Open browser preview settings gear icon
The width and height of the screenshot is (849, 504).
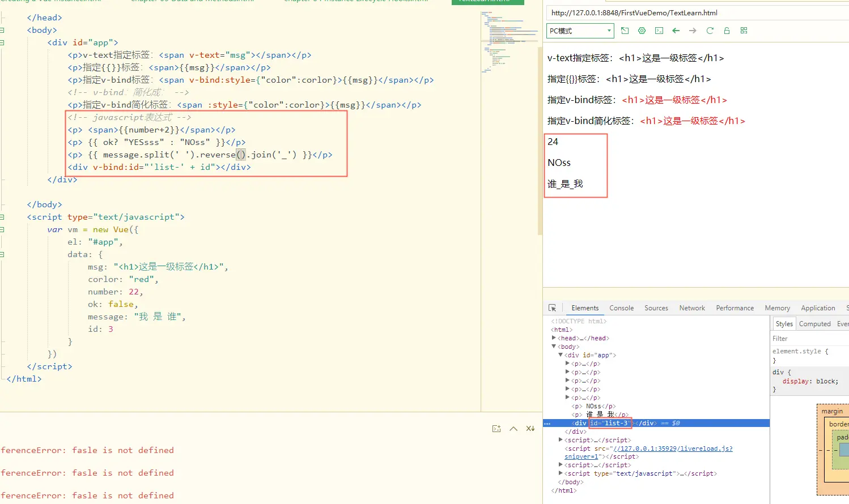(x=642, y=31)
